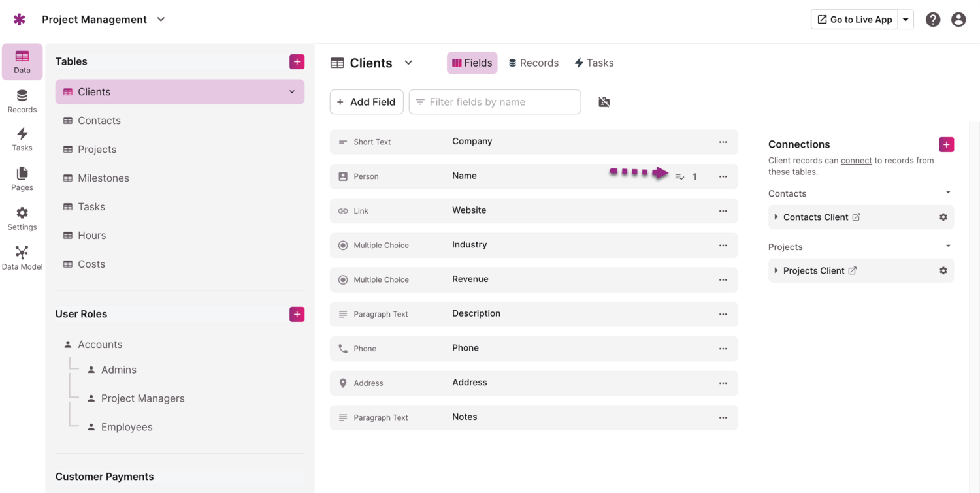Toggle the hidden fields camera icon

(604, 102)
